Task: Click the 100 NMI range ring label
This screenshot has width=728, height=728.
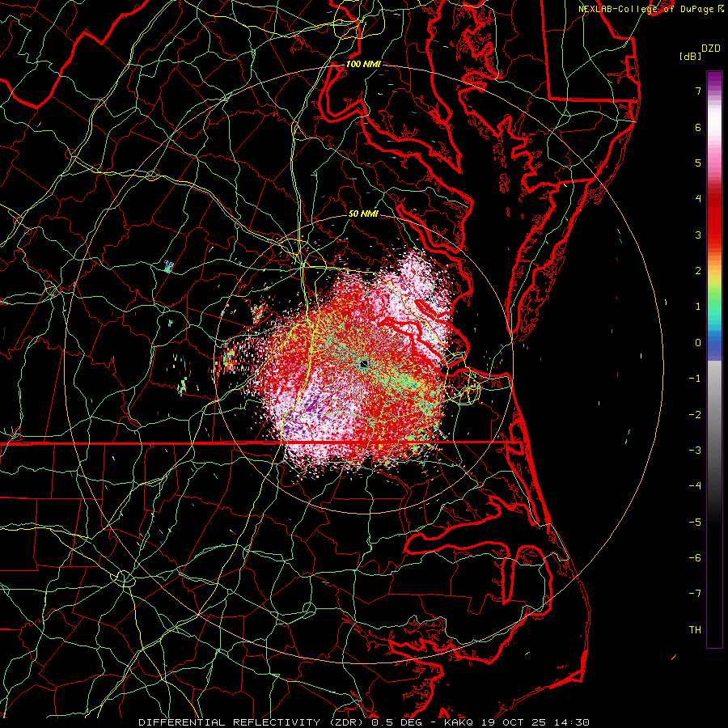Action: [x=363, y=64]
